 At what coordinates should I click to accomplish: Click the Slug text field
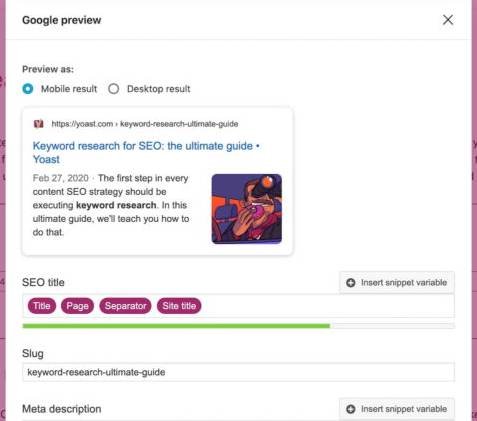coord(238,372)
